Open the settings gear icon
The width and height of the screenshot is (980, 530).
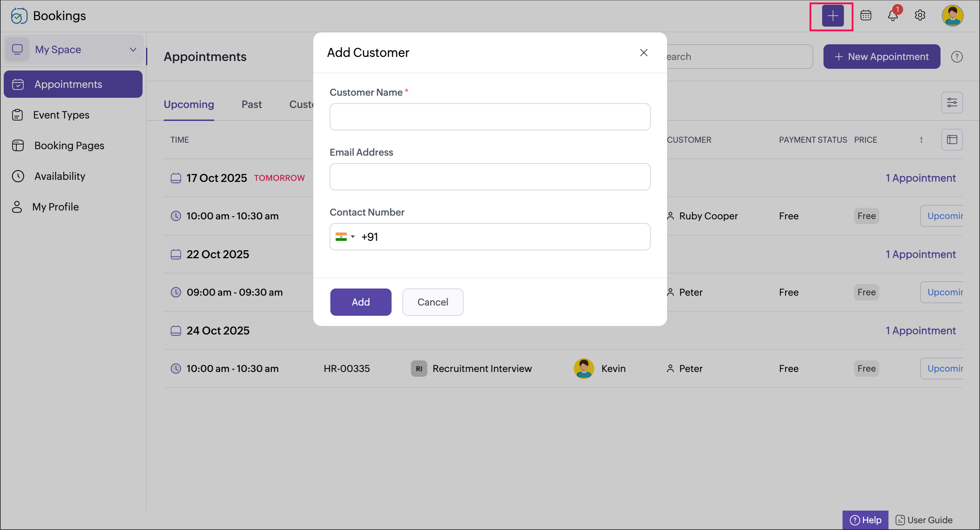pyautogui.click(x=919, y=16)
